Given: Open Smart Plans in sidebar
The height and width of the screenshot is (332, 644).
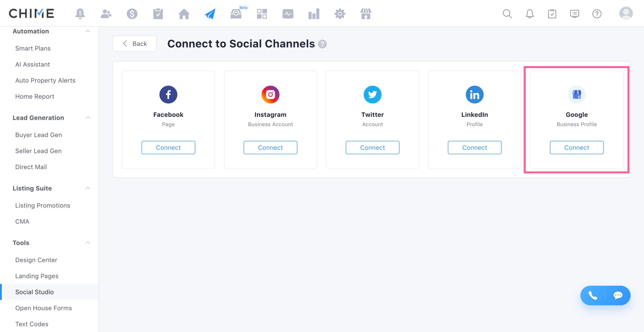Looking at the screenshot, I should [x=33, y=48].
